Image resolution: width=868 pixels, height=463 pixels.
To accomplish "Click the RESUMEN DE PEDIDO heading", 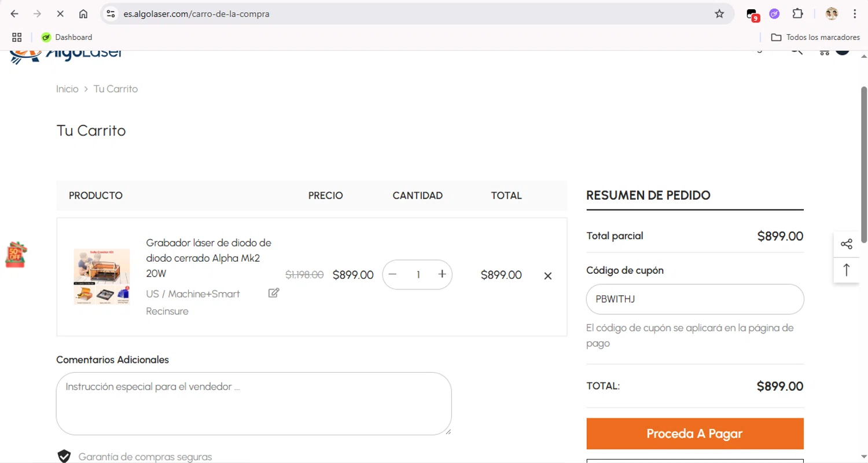I will (x=648, y=196).
